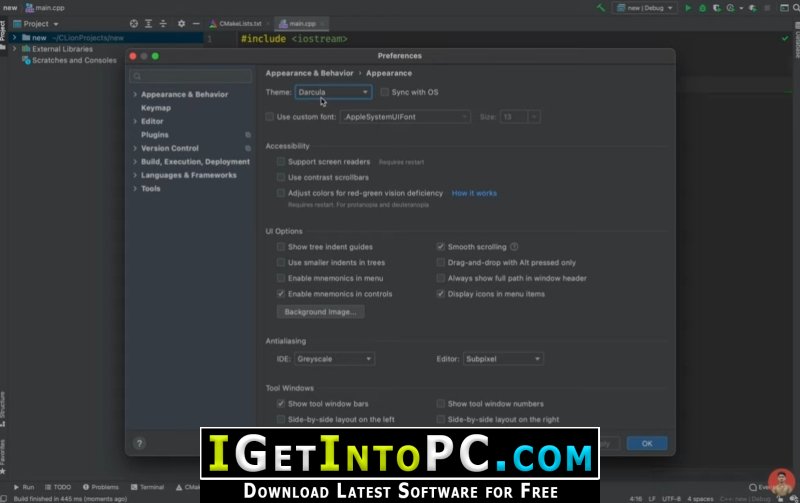Expand Languages & Frameworks node
The height and width of the screenshot is (503, 800).
135,175
